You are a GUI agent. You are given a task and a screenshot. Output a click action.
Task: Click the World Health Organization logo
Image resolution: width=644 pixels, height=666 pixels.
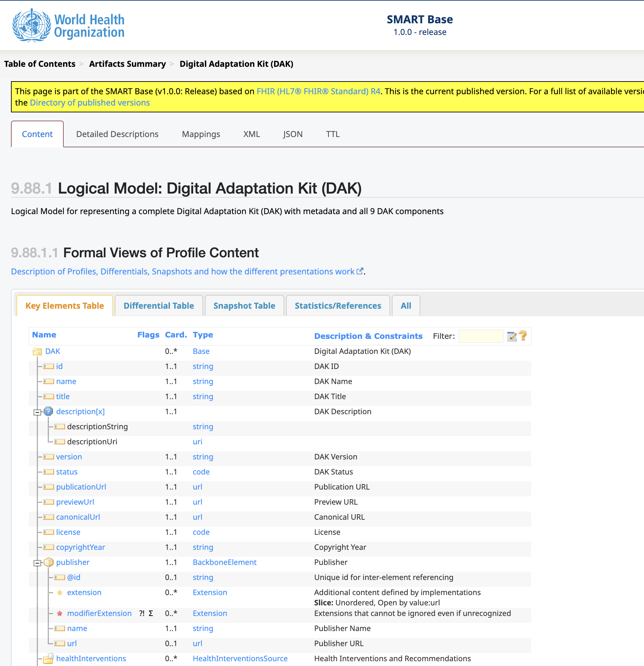(69, 25)
